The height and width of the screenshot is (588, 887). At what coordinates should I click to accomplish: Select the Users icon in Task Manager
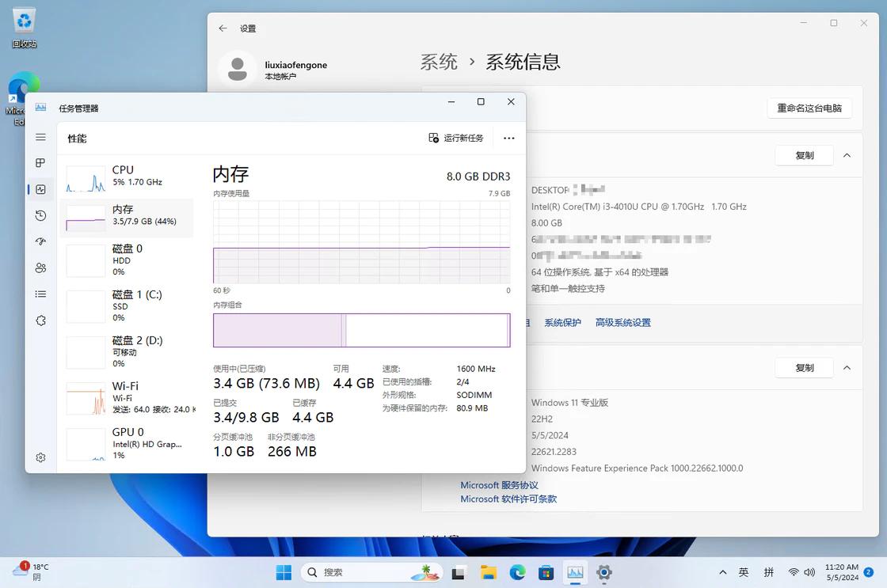[40, 267]
